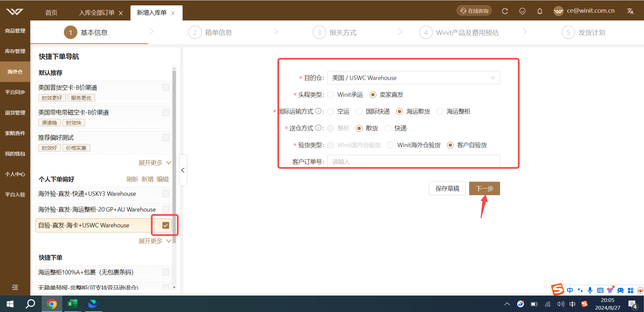Click 在线咨询 button

[x=474, y=11]
